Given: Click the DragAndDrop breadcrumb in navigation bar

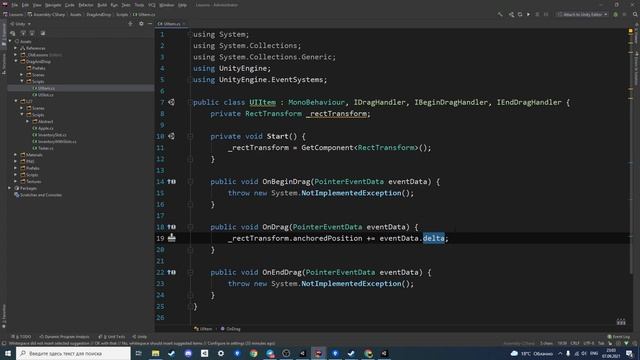Looking at the screenshot, I should tap(98, 14).
